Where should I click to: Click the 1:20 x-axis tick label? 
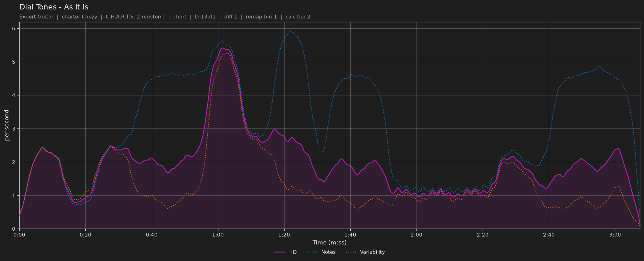click(284, 235)
